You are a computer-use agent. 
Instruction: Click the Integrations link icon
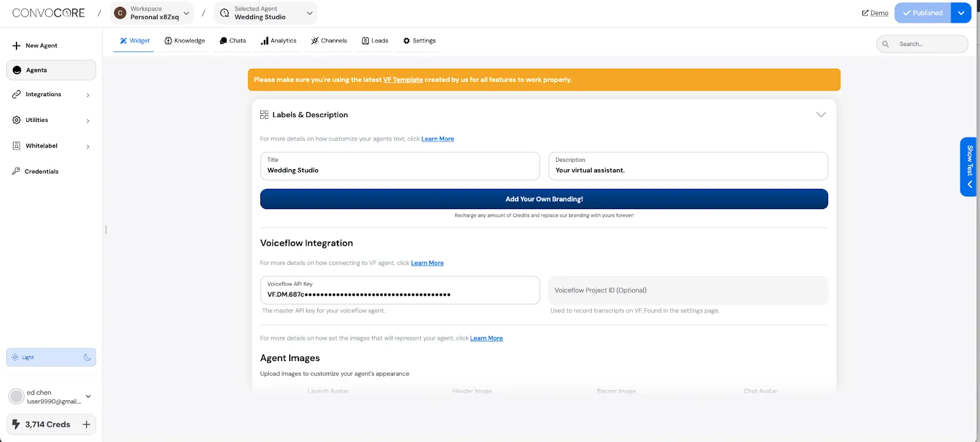pyautogui.click(x=17, y=94)
